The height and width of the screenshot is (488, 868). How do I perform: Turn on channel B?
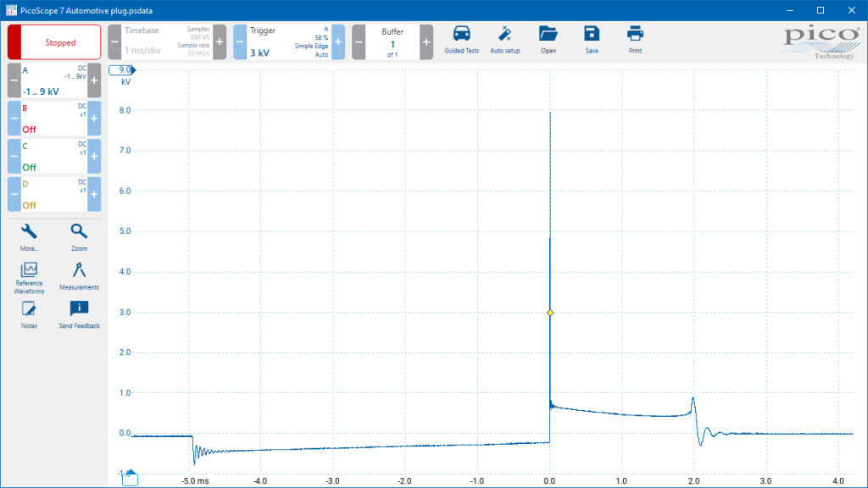click(x=54, y=119)
